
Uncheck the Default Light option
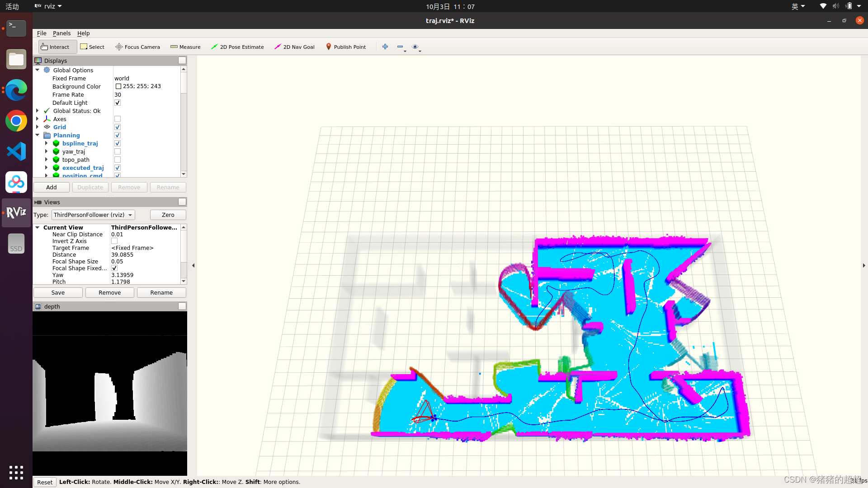coord(118,103)
